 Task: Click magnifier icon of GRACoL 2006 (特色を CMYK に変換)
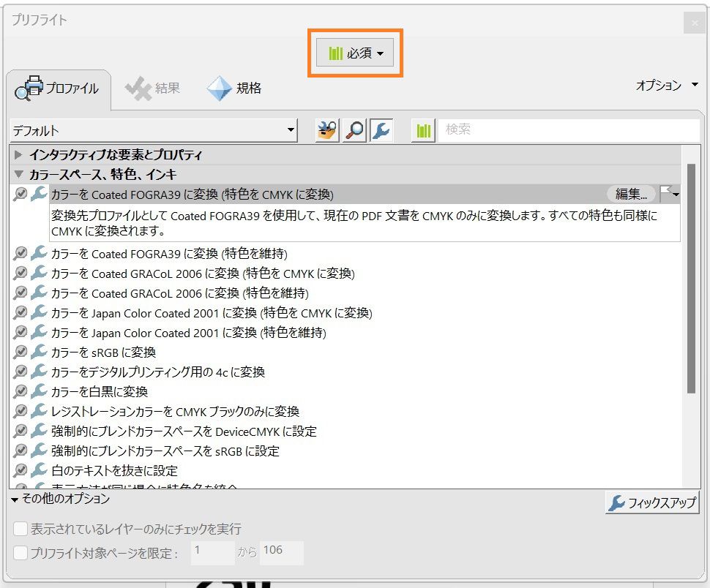pos(20,273)
